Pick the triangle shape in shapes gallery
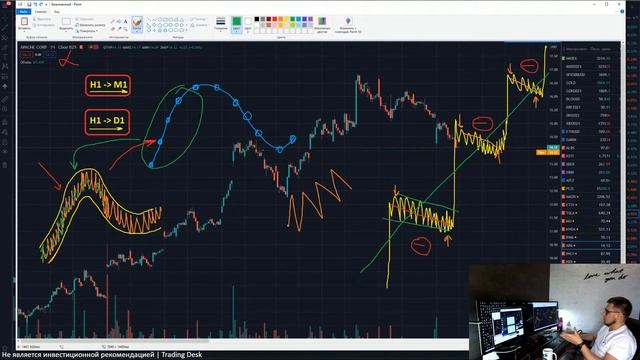640x360 pixels. click(181, 19)
